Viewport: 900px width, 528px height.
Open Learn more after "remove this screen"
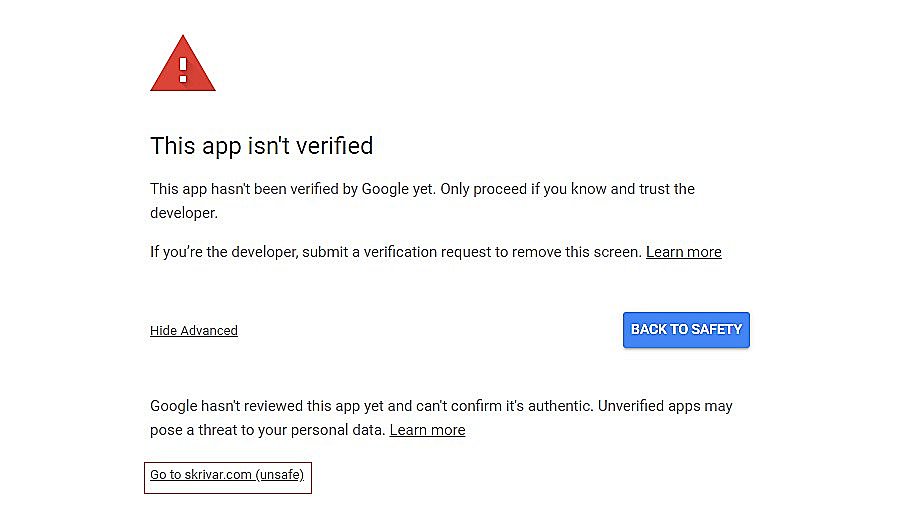(683, 252)
